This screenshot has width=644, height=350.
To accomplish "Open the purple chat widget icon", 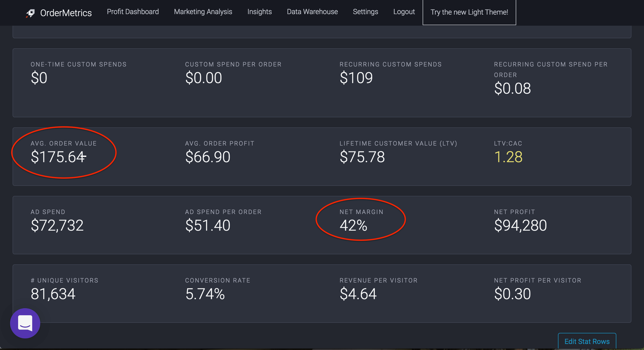I will [x=25, y=323].
